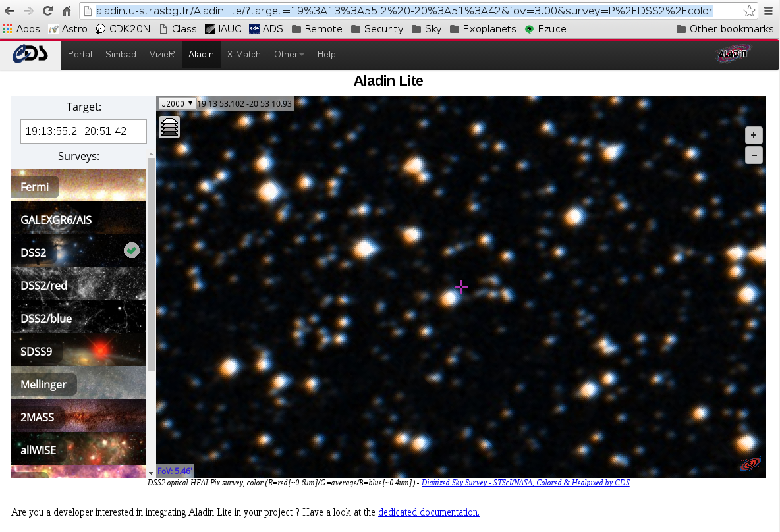Open the VizieR tab
Viewport: 780px width, 532px height.
162,54
